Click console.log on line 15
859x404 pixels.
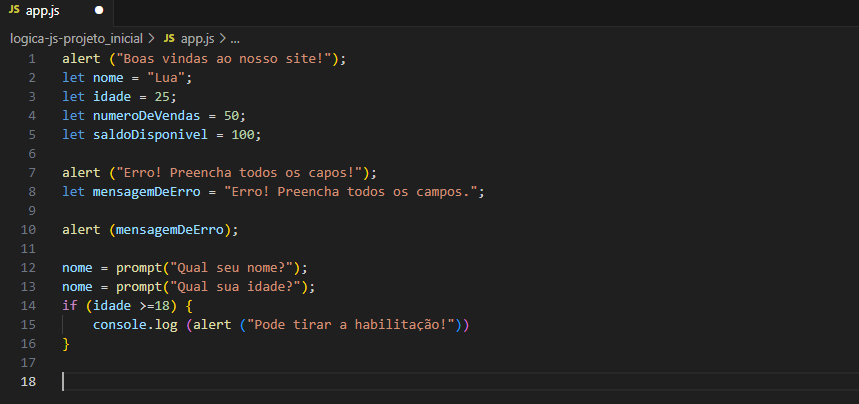(x=135, y=325)
